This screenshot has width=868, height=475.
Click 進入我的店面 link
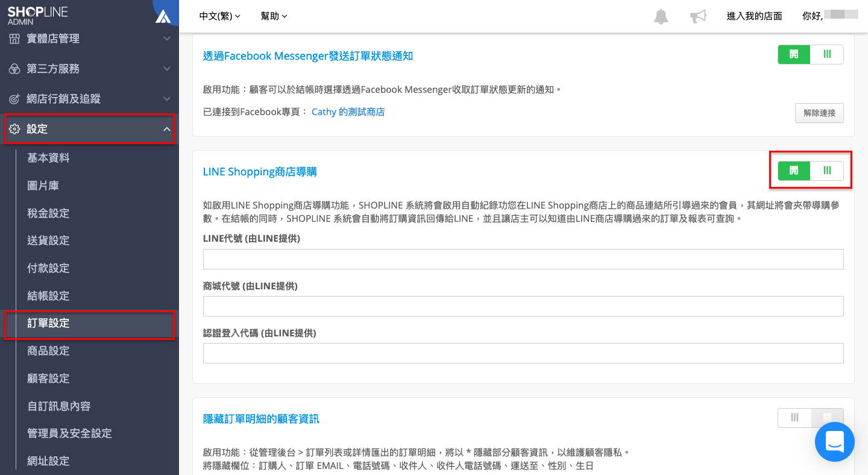coord(755,16)
